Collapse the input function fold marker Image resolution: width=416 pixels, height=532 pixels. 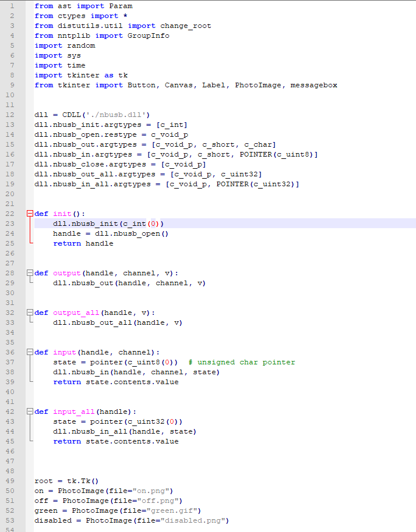point(30,352)
